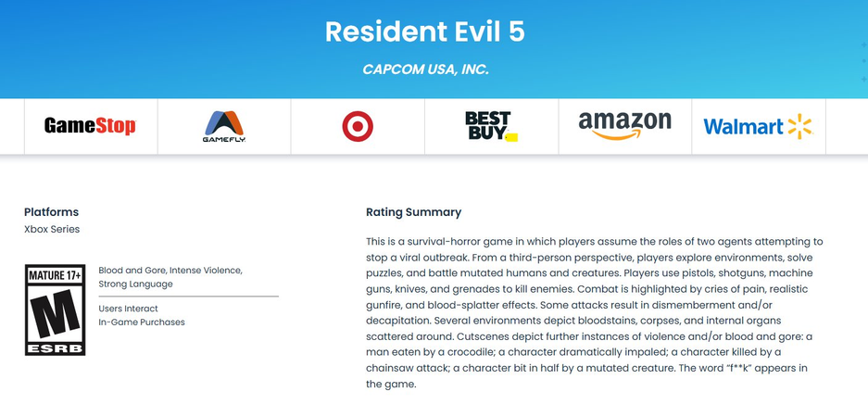This screenshot has width=868, height=417.
Task: Select the Xbox Series platform text
Action: pos(52,229)
